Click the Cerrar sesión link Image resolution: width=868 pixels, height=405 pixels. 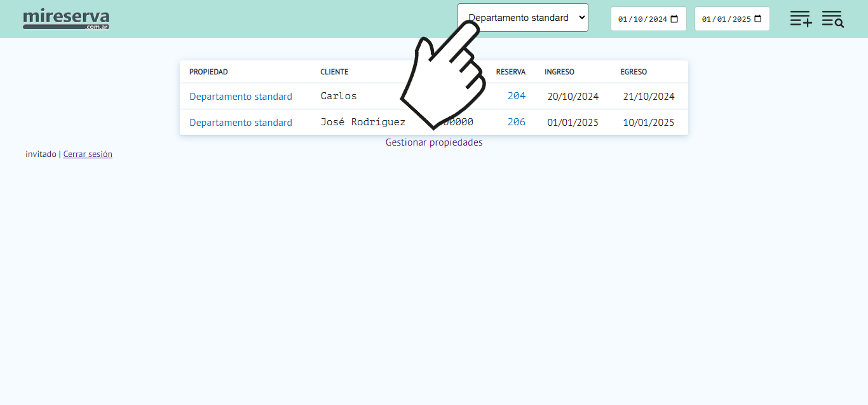tap(88, 154)
